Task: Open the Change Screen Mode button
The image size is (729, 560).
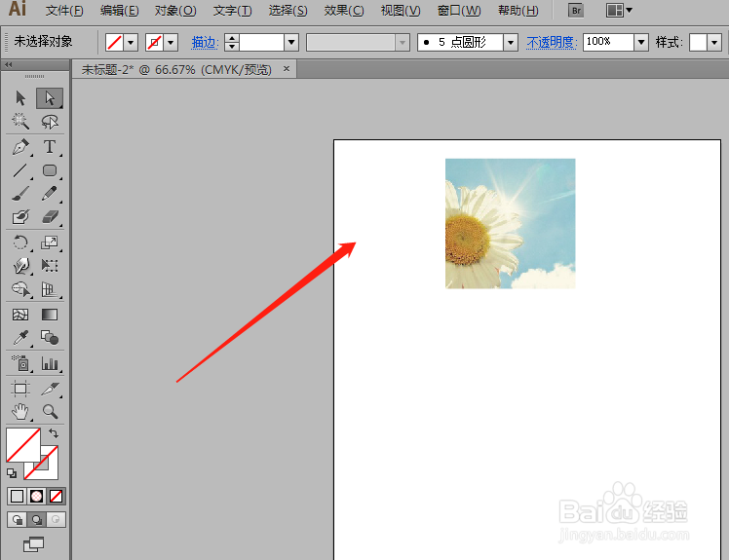Action: pyautogui.click(x=33, y=544)
